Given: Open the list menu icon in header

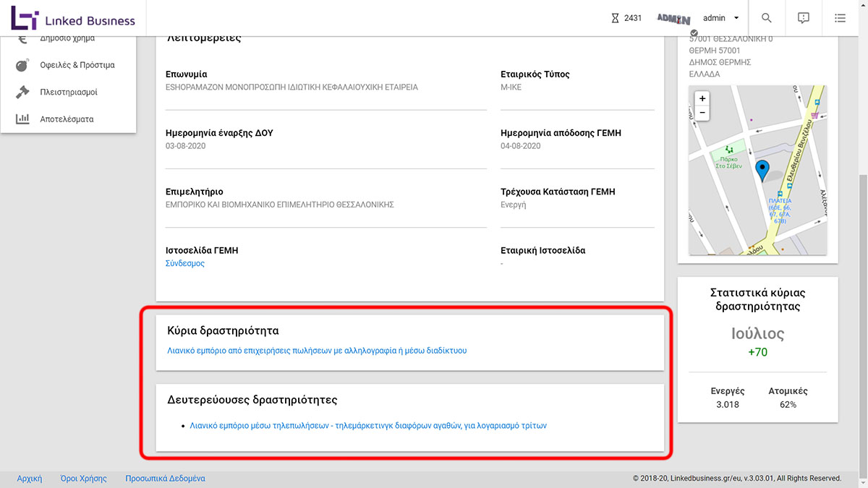Looking at the screenshot, I should (840, 18).
